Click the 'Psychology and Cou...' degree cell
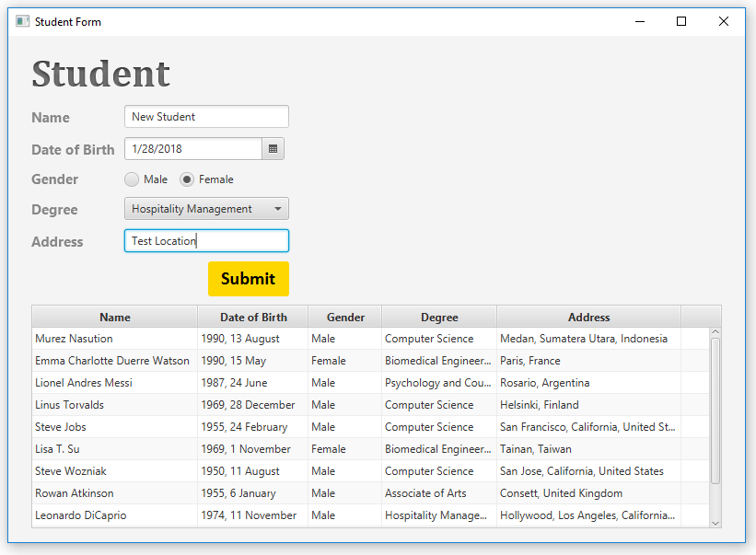The image size is (756, 555). click(439, 383)
